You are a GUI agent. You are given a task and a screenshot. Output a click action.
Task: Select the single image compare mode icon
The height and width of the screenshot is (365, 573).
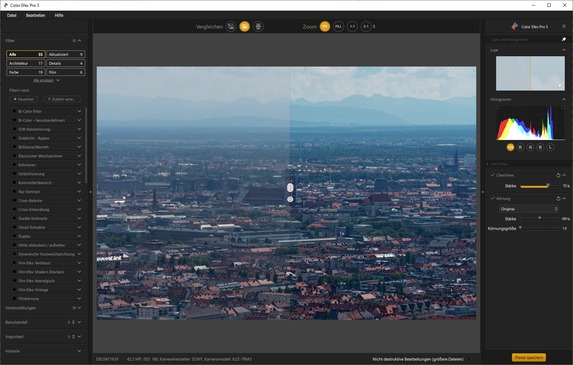click(231, 26)
